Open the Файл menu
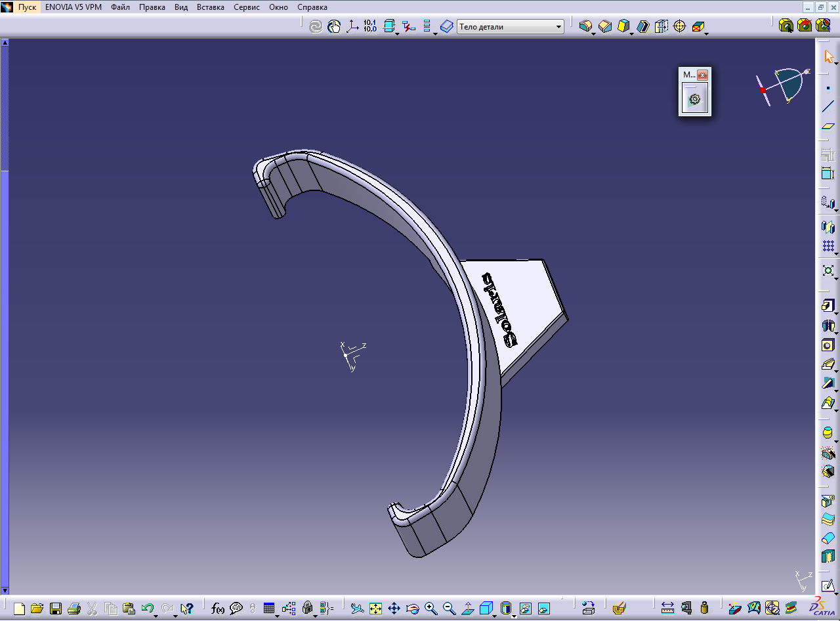The height and width of the screenshot is (621, 840). (120, 7)
